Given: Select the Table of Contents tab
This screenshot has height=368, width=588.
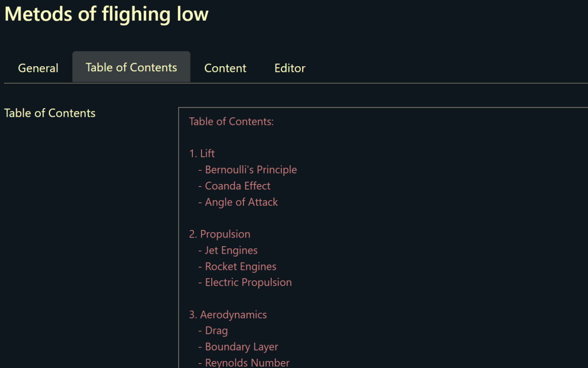Looking at the screenshot, I should click(131, 67).
